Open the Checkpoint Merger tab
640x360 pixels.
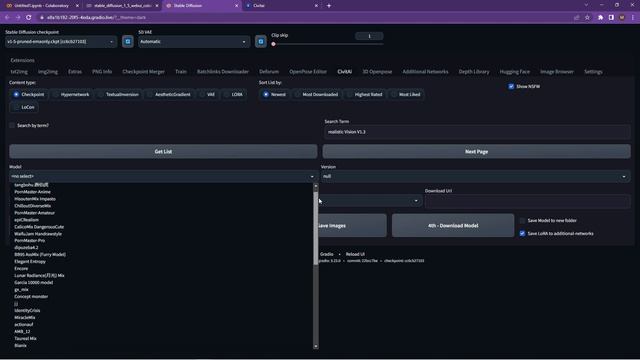(x=143, y=71)
